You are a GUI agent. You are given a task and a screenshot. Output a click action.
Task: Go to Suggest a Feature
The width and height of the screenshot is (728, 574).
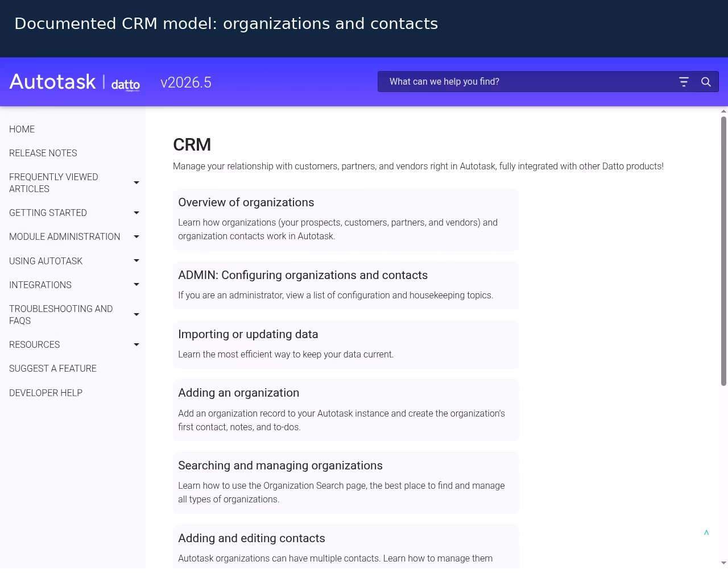(53, 369)
